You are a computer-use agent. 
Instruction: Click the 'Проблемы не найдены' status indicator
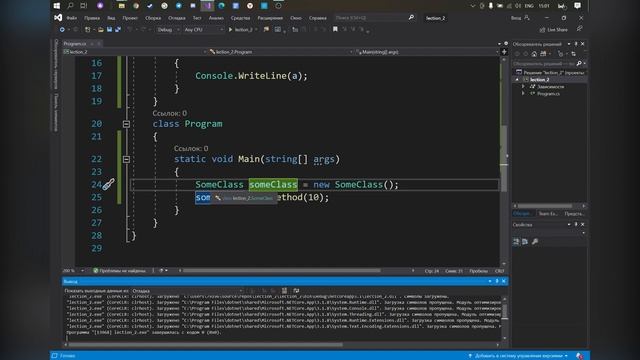click(x=119, y=271)
